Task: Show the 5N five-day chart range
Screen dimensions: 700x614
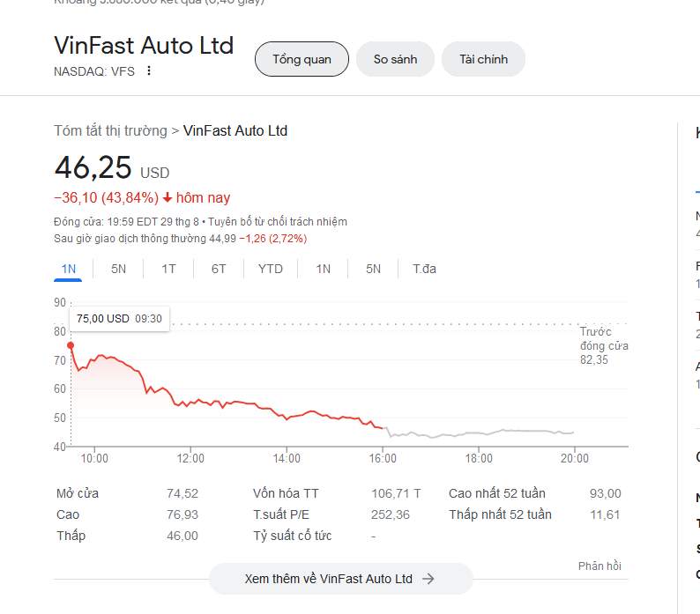Action: click(118, 269)
